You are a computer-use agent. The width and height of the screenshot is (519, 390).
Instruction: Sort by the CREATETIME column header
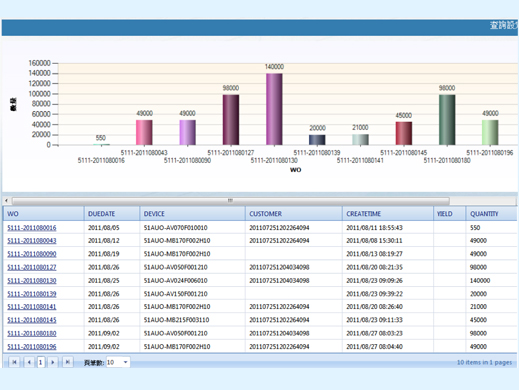[388, 214]
